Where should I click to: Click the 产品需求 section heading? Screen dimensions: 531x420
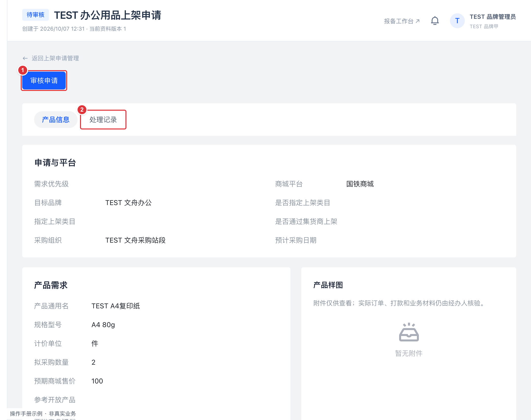coord(51,285)
